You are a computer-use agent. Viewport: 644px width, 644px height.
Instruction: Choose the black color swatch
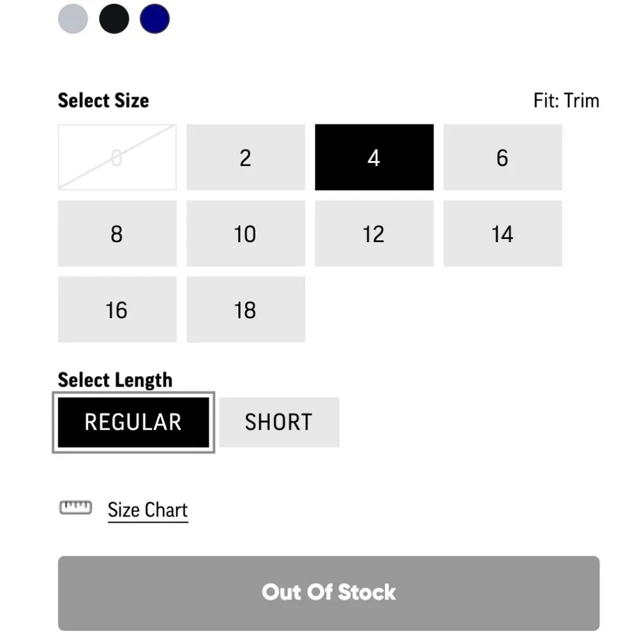click(114, 19)
